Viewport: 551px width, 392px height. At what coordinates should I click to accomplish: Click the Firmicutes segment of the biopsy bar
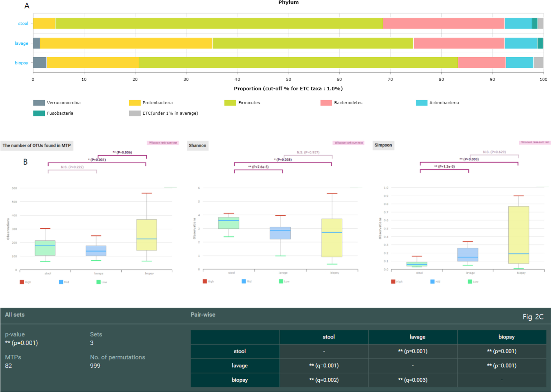coord(298,63)
